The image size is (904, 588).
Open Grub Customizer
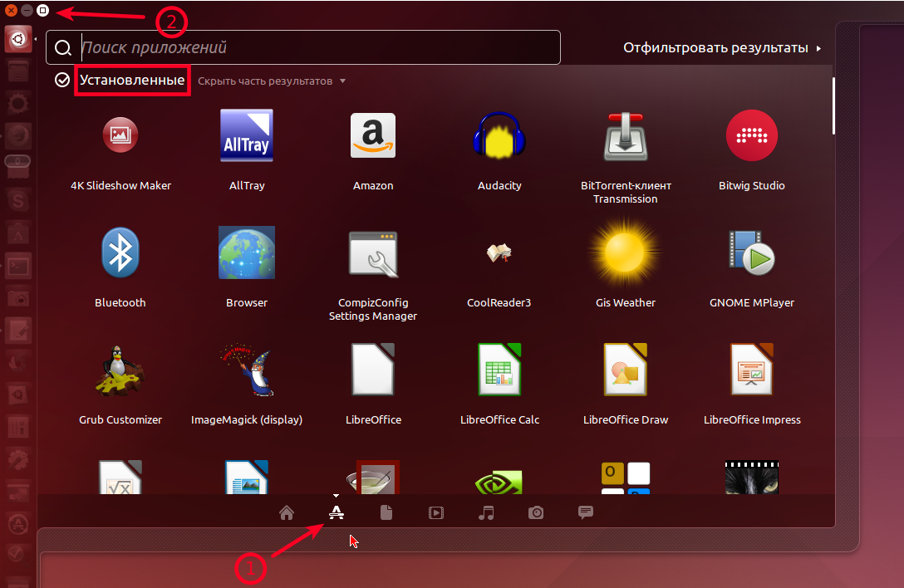(120, 370)
